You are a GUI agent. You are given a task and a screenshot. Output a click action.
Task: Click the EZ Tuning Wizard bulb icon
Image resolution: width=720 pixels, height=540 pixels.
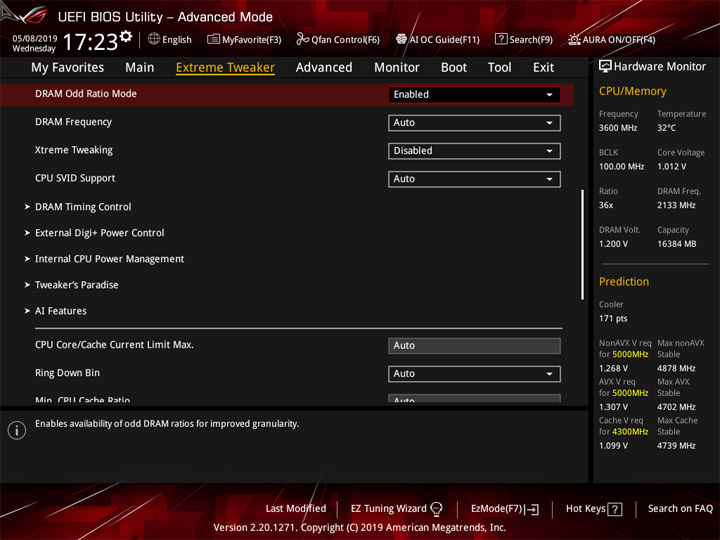pos(436,508)
